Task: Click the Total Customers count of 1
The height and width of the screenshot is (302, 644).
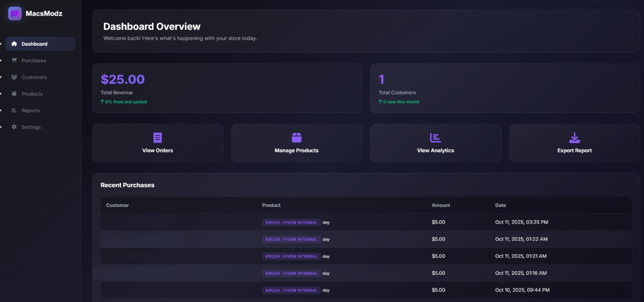Action: pyautogui.click(x=381, y=79)
